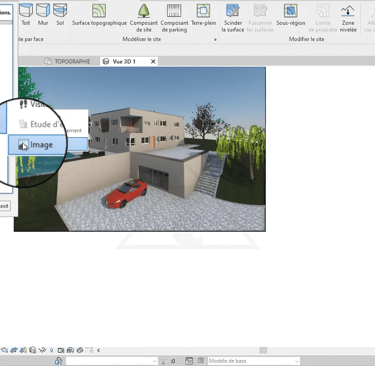The height and width of the screenshot is (366, 375).
Task: Close the Vue 3D 1 tab
Action: (153, 61)
